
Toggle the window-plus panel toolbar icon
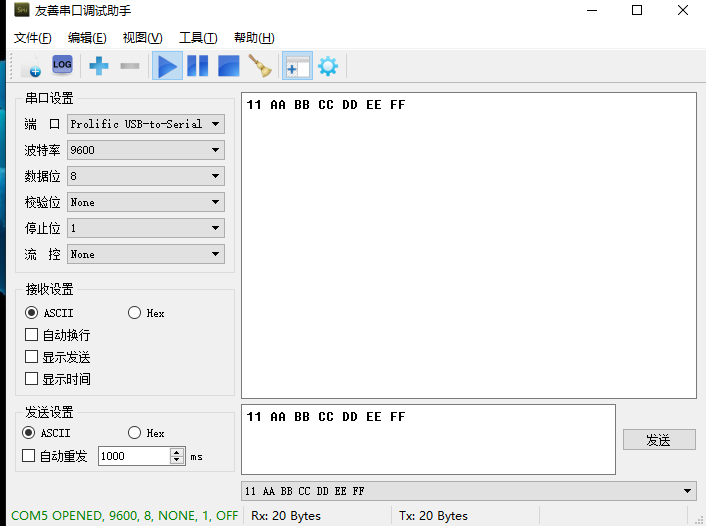point(297,66)
